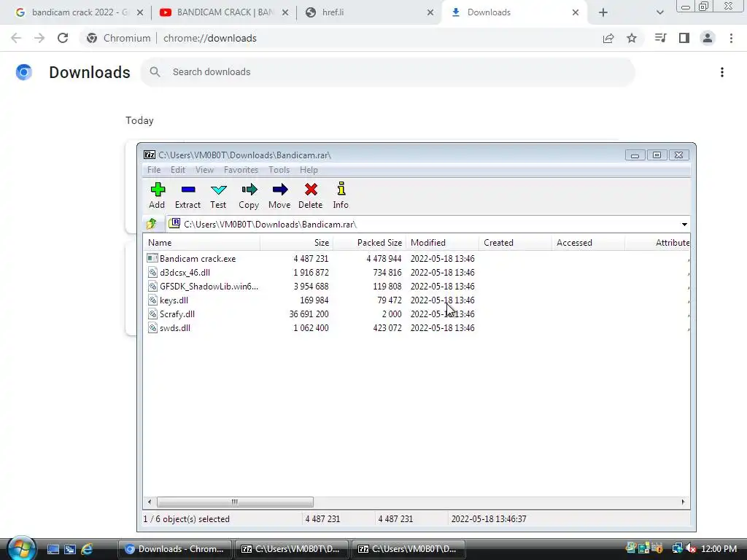Click the keys.dll file name

[174, 300]
